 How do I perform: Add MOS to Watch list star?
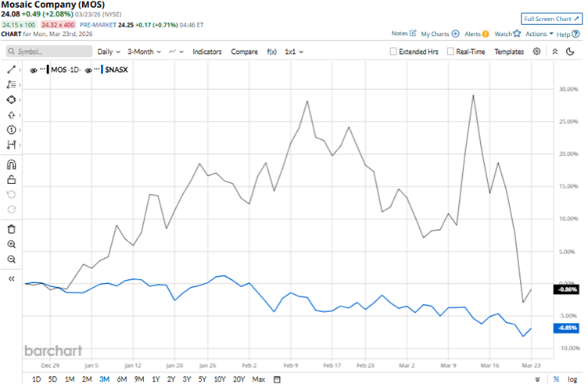507,34
